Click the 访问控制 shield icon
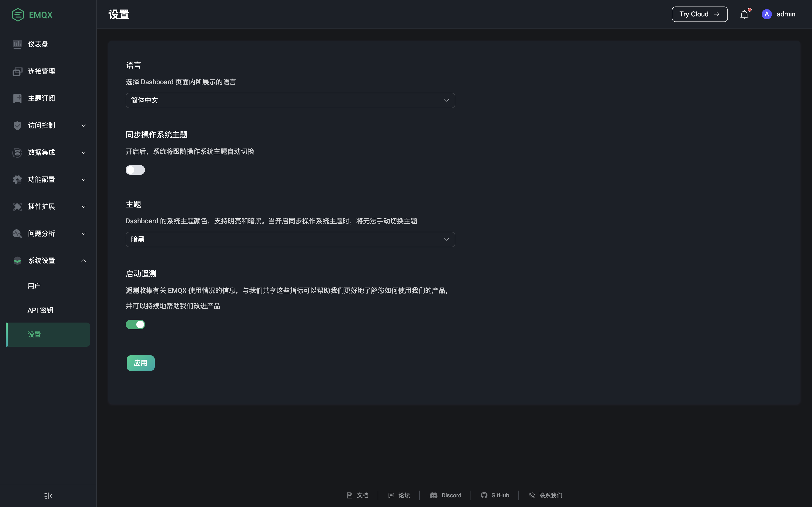 pos(17,125)
